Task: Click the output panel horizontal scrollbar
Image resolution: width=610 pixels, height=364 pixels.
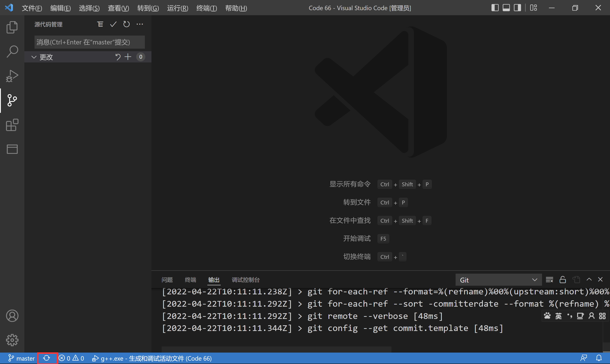Action: [276, 349]
